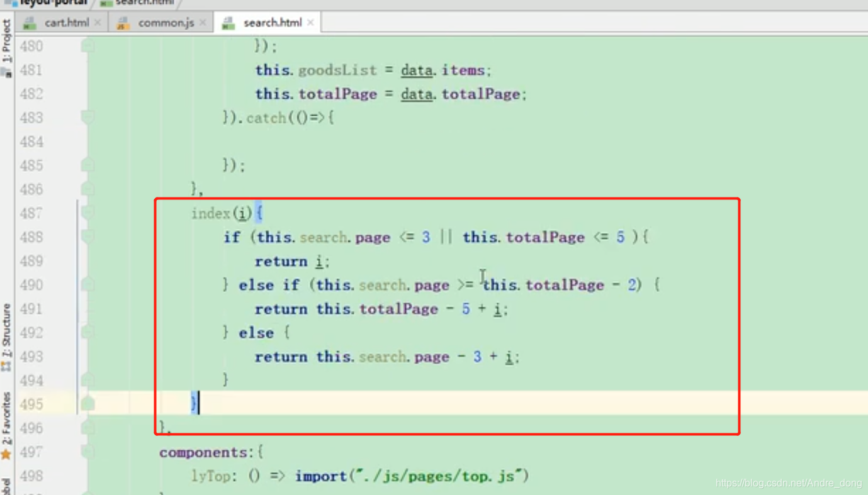Click totalPage on line 488
The width and height of the screenshot is (868, 495).
[545, 237]
